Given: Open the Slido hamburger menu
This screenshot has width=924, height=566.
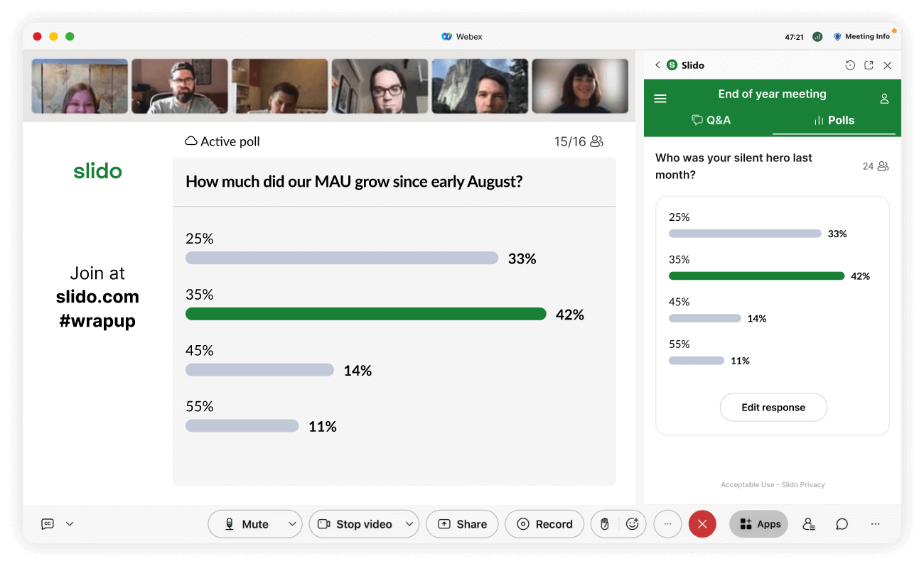Looking at the screenshot, I should pos(660,99).
